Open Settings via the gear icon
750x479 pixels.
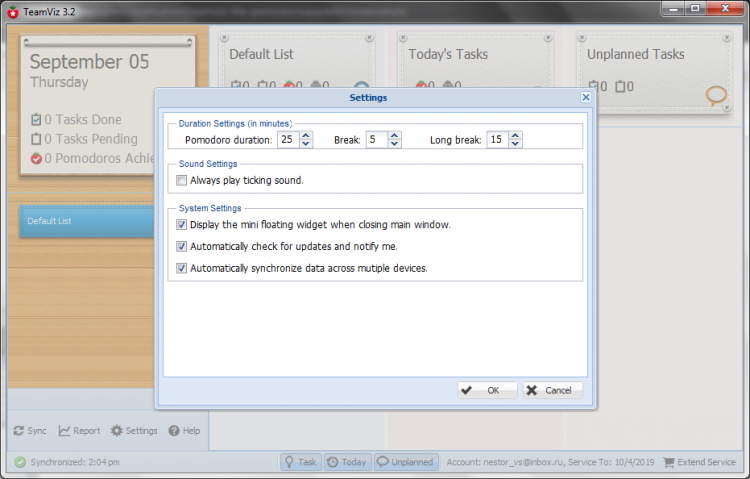coord(117,431)
